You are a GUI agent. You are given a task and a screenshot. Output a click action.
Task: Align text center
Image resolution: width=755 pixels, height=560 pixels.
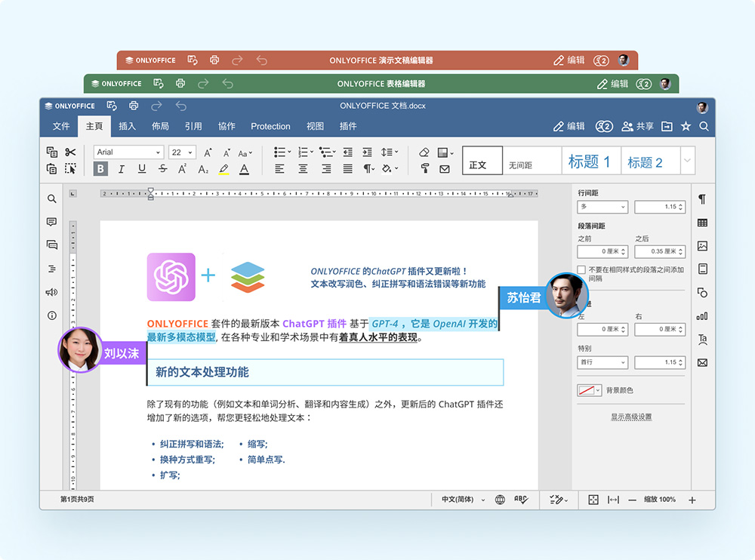pos(303,168)
